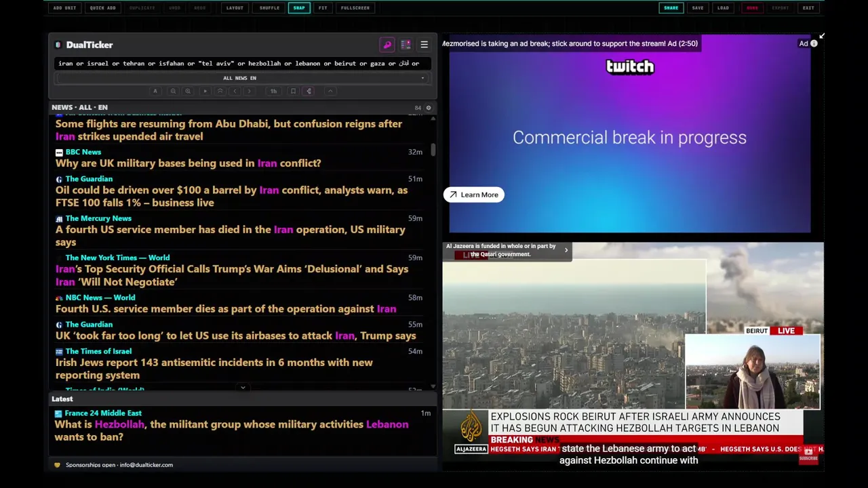Image resolution: width=868 pixels, height=488 pixels.
Task: Click the font size 'A' icon
Action: click(x=155, y=91)
